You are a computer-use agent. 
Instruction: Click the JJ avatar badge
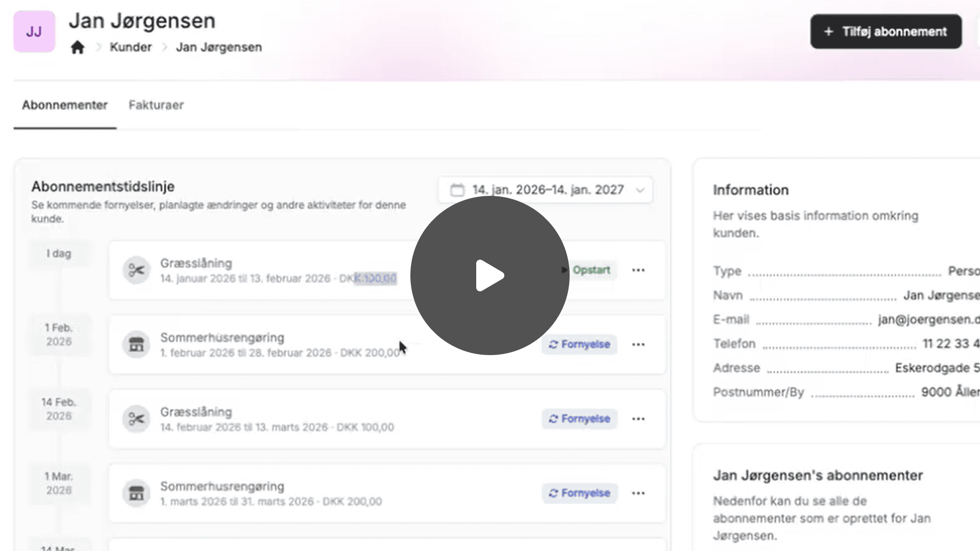coord(34,32)
